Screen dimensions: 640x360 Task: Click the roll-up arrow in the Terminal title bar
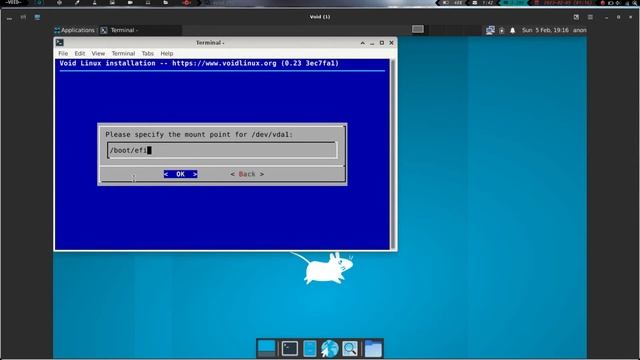pos(362,42)
